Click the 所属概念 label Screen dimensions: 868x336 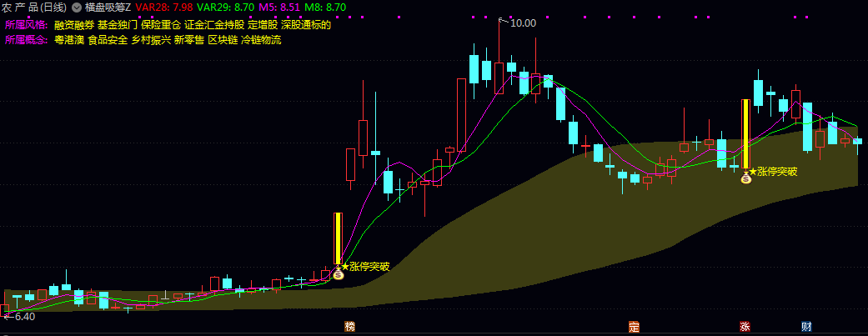[27, 40]
